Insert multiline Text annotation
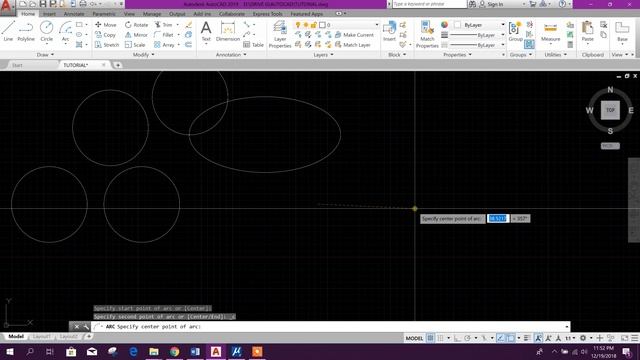The width and height of the screenshot is (640, 360). pyautogui.click(x=206, y=31)
